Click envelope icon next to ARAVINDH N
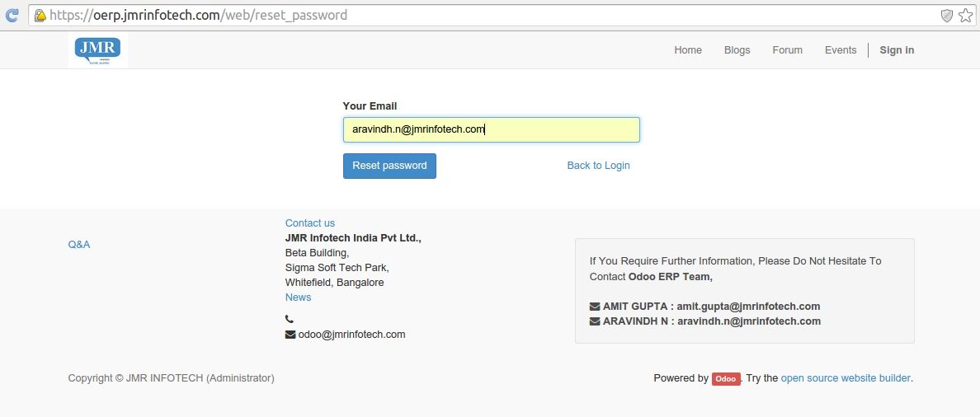The width and height of the screenshot is (980, 417). (595, 321)
